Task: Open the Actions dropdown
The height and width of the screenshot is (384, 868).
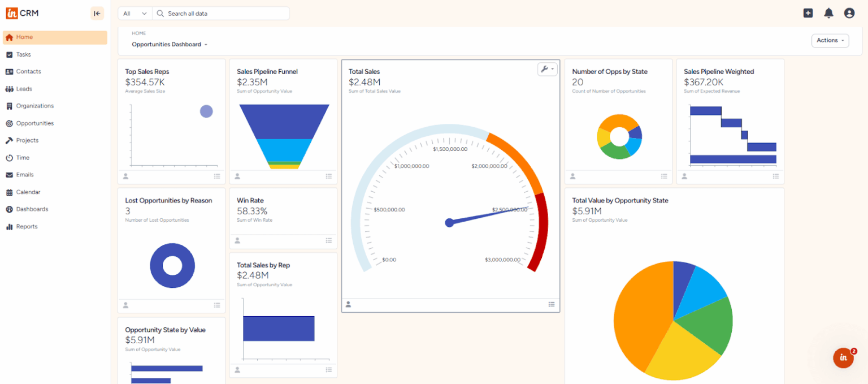Action: pos(830,40)
